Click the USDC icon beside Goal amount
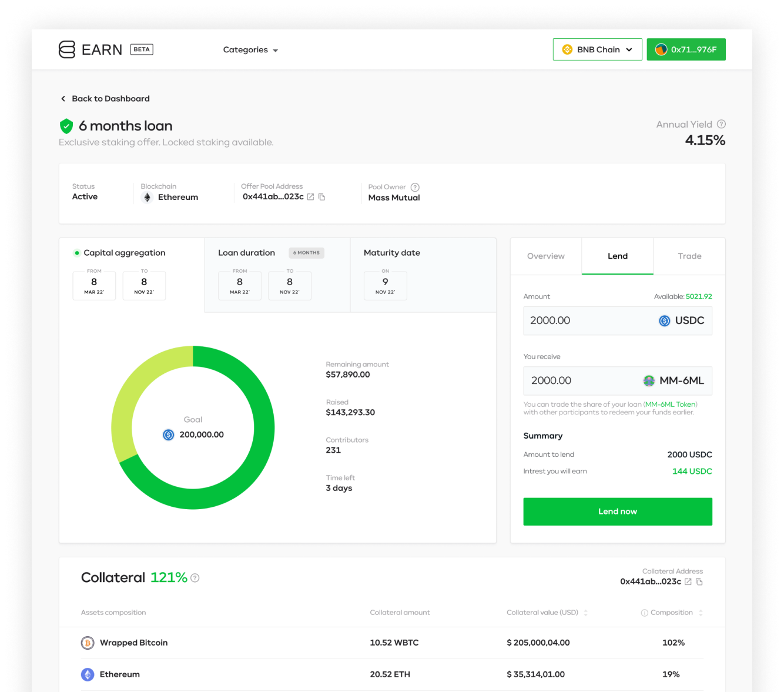784x692 pixels. (x=169, y=434)
